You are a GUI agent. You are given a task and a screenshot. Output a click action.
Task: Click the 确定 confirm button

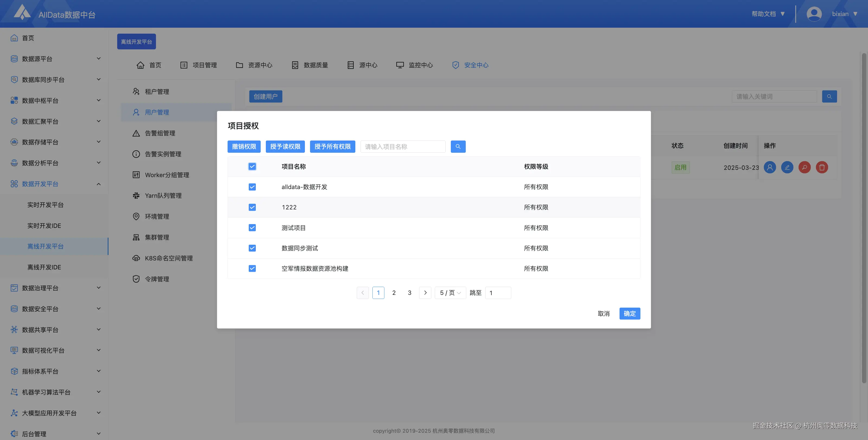tap(629, 314)
